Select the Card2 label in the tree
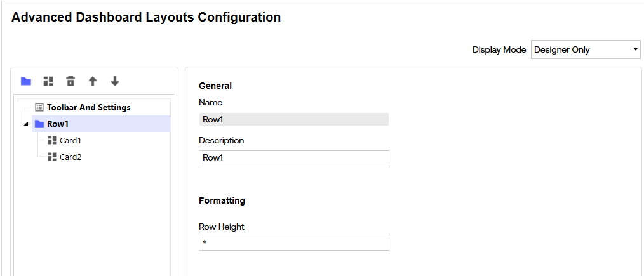 pos(70,157)
